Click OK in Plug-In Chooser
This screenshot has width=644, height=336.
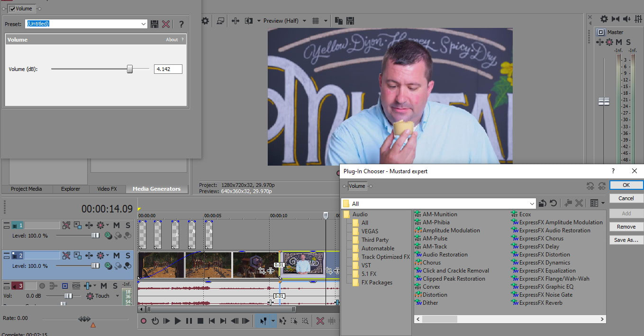point(626,185)
